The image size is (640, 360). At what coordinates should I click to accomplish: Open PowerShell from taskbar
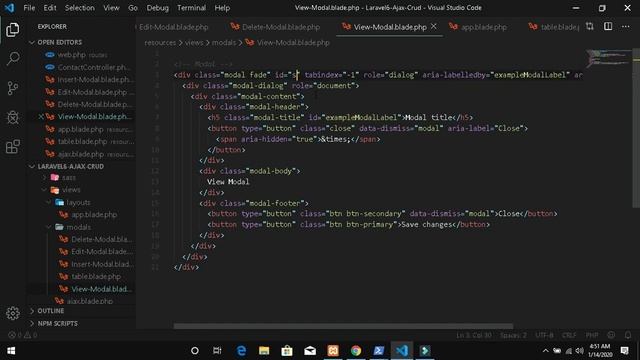pyautogui.click(x=379, y=351)
